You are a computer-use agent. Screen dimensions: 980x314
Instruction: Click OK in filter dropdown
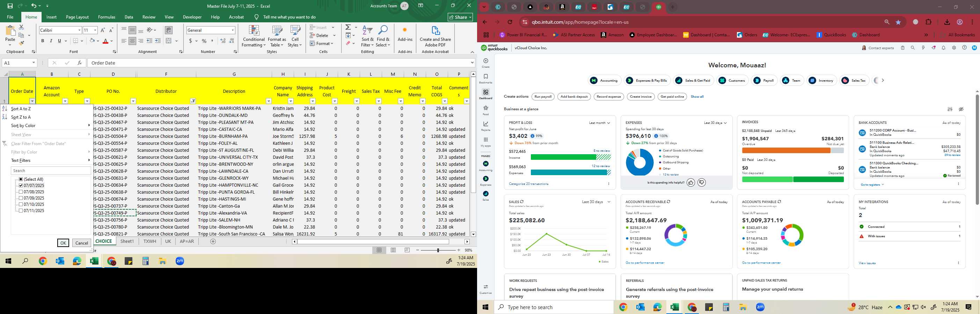point(63,243)
